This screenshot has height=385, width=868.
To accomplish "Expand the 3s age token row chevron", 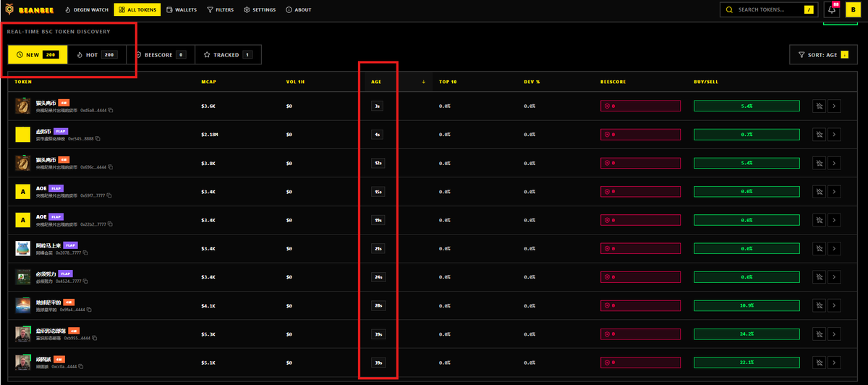I will [x=834, y=106].
